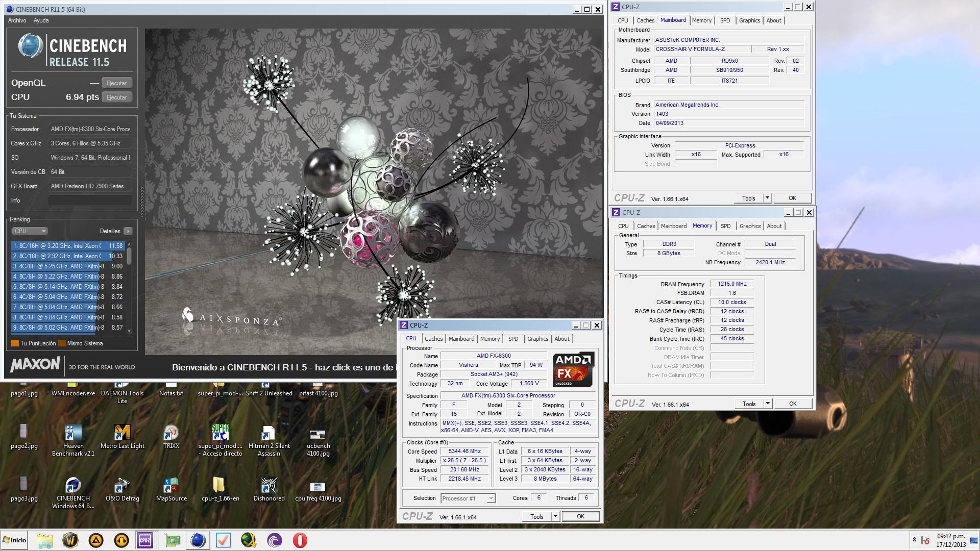
Task: Select ranking entry 3 AMD FX 9.00
Action: (x=68, y=266)
